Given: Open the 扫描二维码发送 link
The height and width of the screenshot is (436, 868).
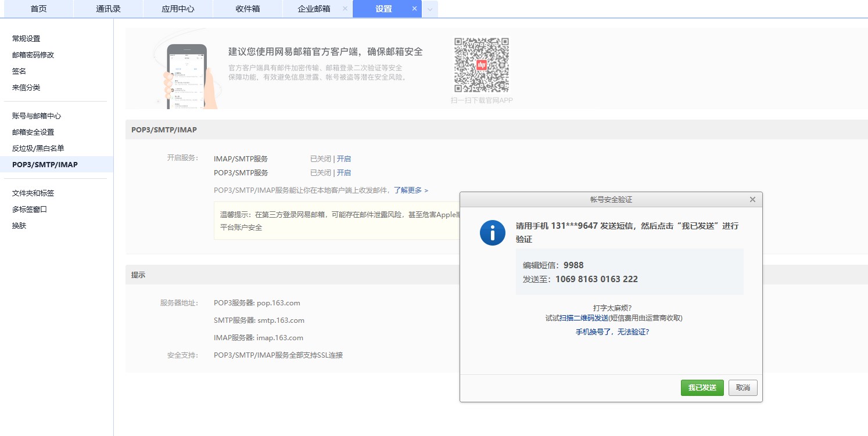Looking at the screenshot, I should click(x=584, y=318).
